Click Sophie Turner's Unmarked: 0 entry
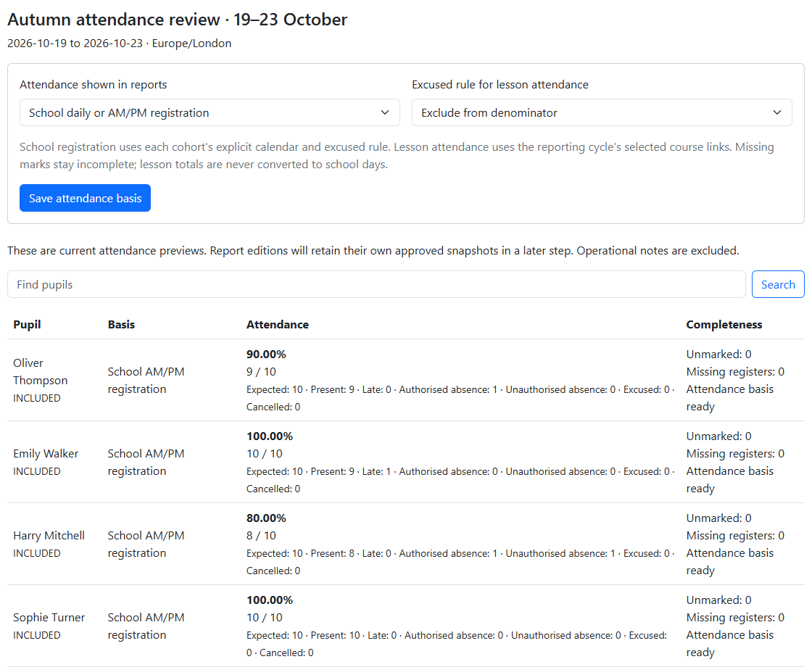Screen dimensions: 812x667 point(718,600)
